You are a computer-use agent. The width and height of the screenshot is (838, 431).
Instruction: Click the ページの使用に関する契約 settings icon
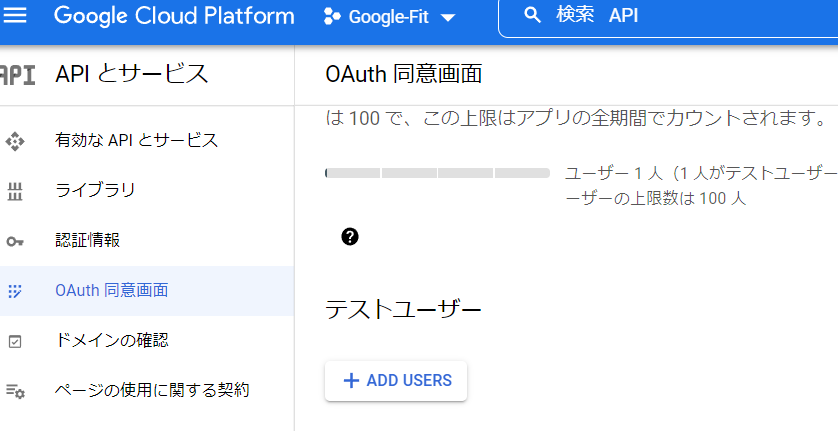tap(15, 390)
